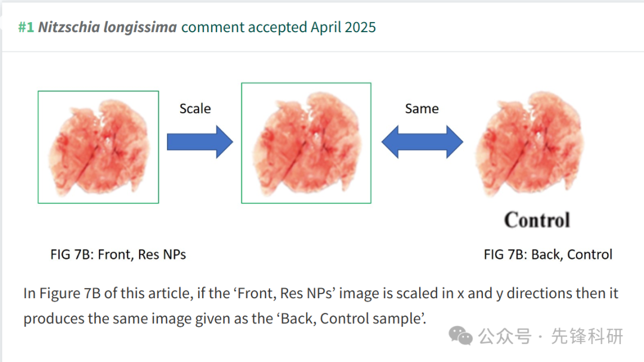The width and height of the screenshot is (644, 362).
Task: Click the 'FIG 7B: Front, Res NPs' caption
Action: click(118, 255)
